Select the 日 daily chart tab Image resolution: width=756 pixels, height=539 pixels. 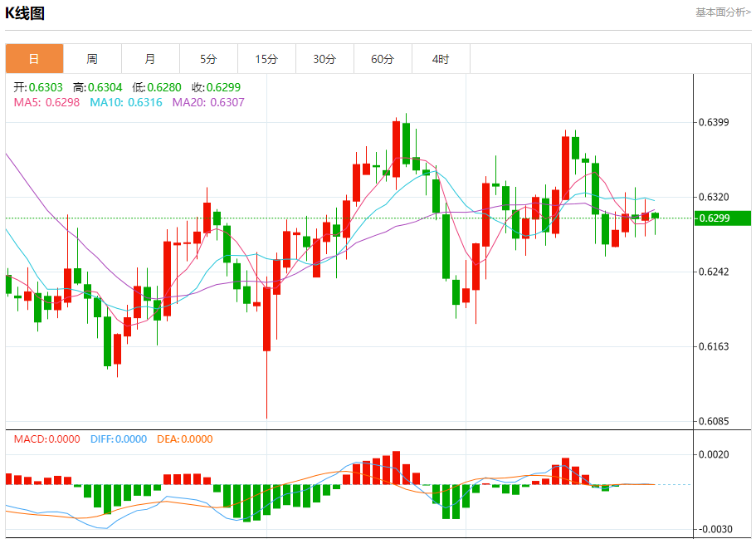point(34,59)
